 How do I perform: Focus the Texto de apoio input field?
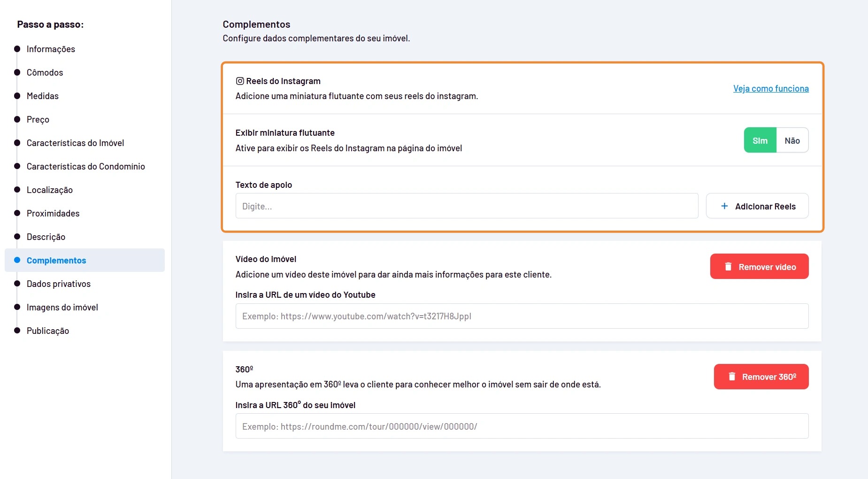coord(467,206)
